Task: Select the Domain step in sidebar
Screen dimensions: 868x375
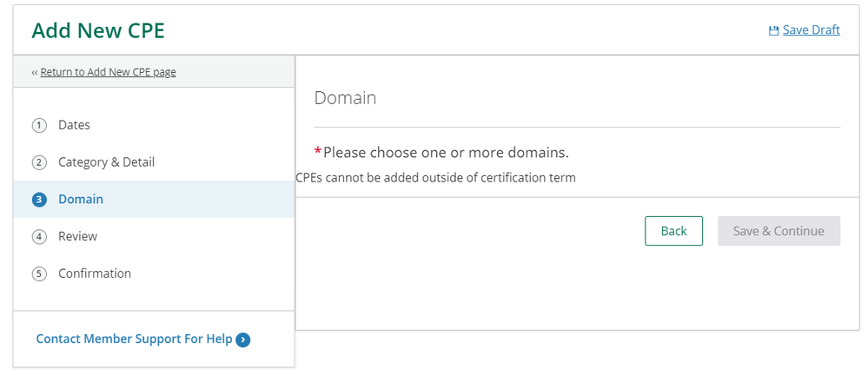Action: click(81, 200)
